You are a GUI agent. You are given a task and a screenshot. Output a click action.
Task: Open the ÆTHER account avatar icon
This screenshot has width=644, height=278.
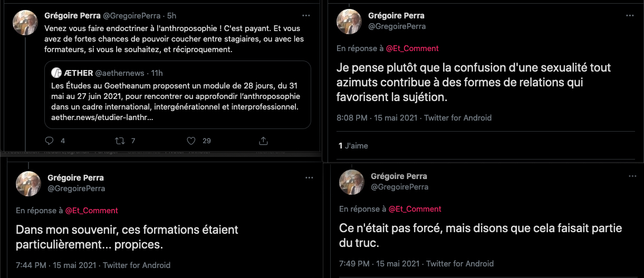(x=57, y=73)
